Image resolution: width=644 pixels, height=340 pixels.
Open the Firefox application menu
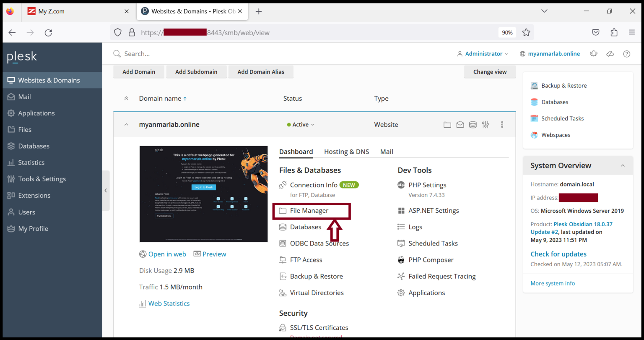click(x=632, y=32)
